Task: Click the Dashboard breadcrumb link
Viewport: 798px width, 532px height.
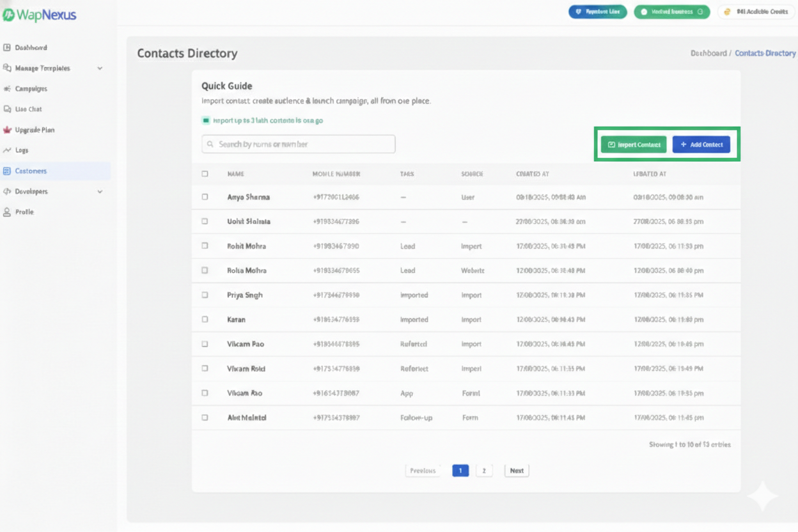Action: (708, 53)
